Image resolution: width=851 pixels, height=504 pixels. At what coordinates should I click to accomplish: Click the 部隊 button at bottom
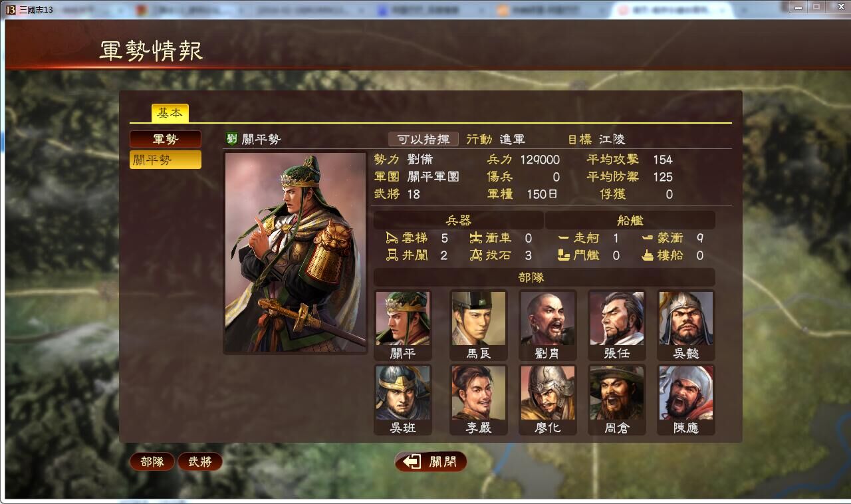click(x=152, y=461)
